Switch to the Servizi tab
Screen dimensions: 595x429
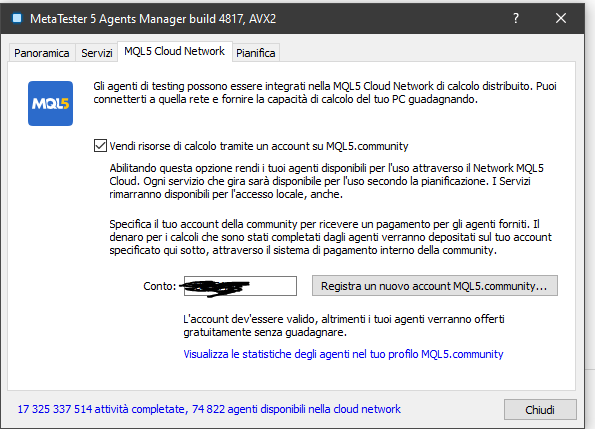click(97, 53)
